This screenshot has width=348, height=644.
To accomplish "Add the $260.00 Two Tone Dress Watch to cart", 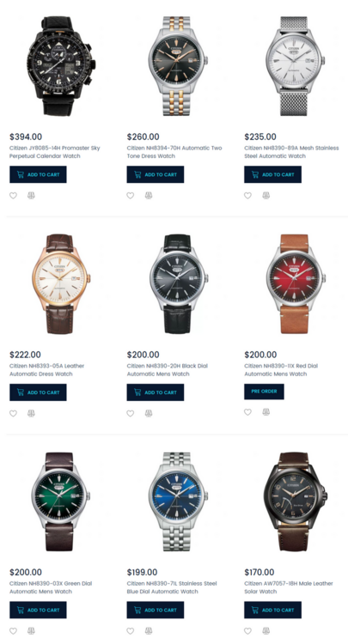I will pyautogui.click(x=156, y=174).
